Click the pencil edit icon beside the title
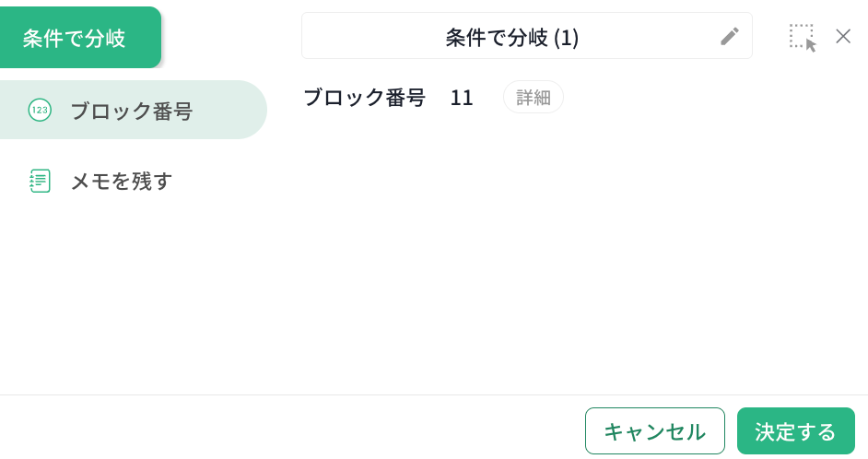 [x=730, y=37]
